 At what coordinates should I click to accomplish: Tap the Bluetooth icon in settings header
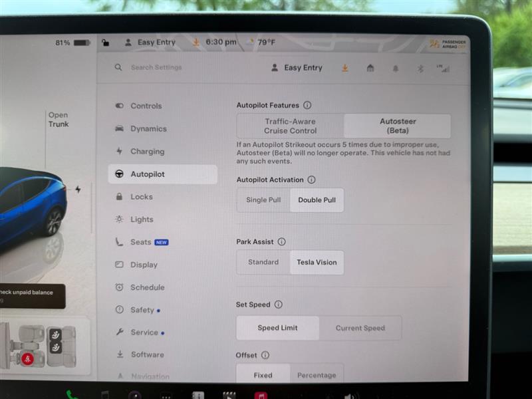420,68
